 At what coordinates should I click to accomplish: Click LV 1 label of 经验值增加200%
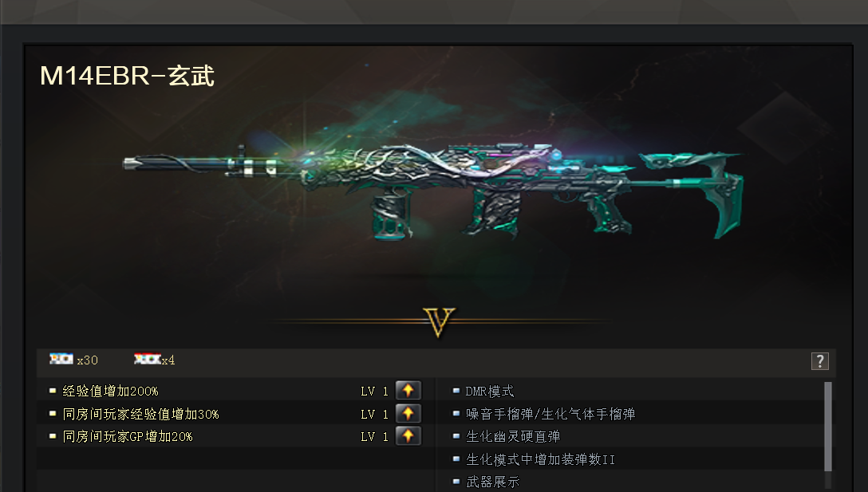coord(374,392)
